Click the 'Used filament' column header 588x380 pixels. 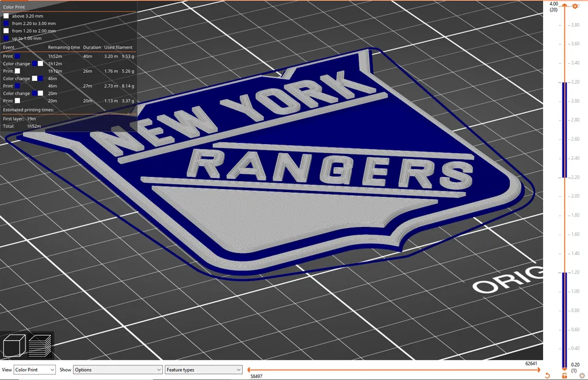[118, 47]
